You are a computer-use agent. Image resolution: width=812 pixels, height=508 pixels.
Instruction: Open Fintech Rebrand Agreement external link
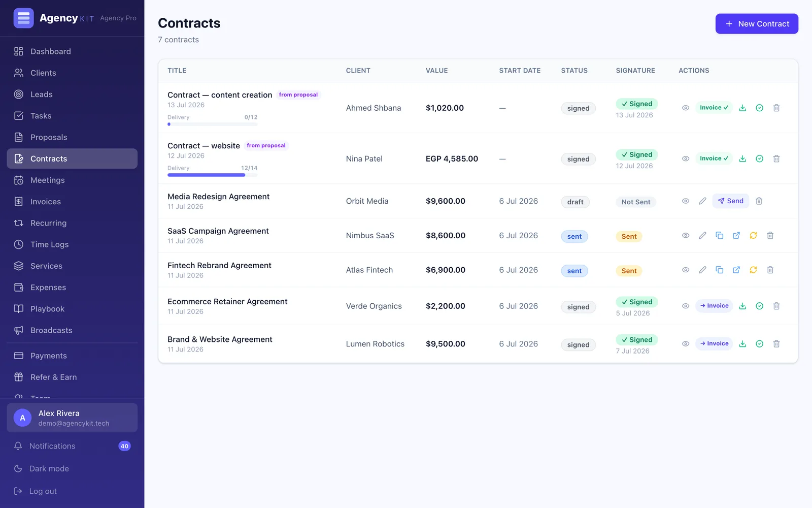(736, 270)
